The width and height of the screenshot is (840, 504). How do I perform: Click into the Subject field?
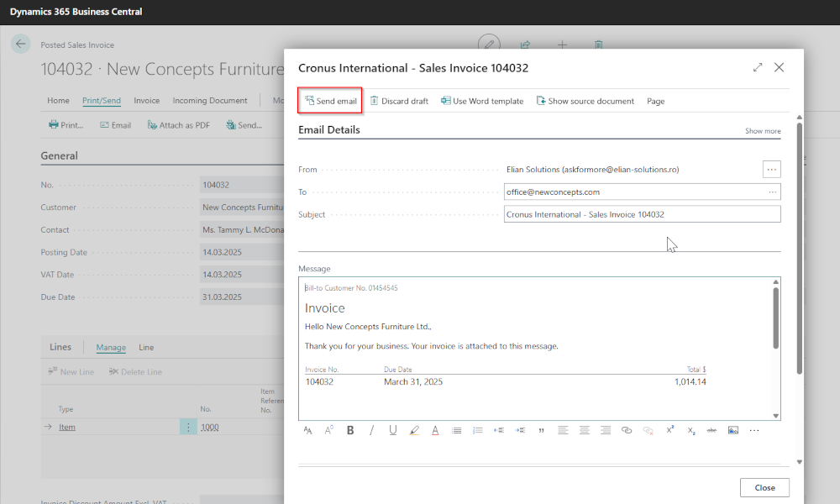click(643, 214)
